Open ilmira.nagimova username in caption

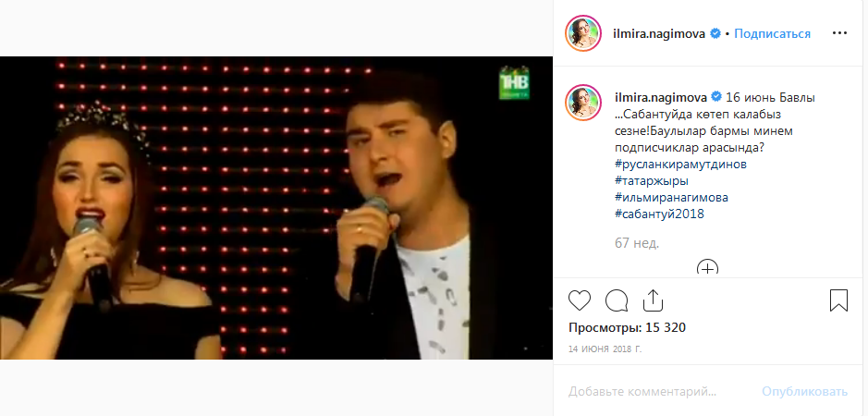pos(661,97)
